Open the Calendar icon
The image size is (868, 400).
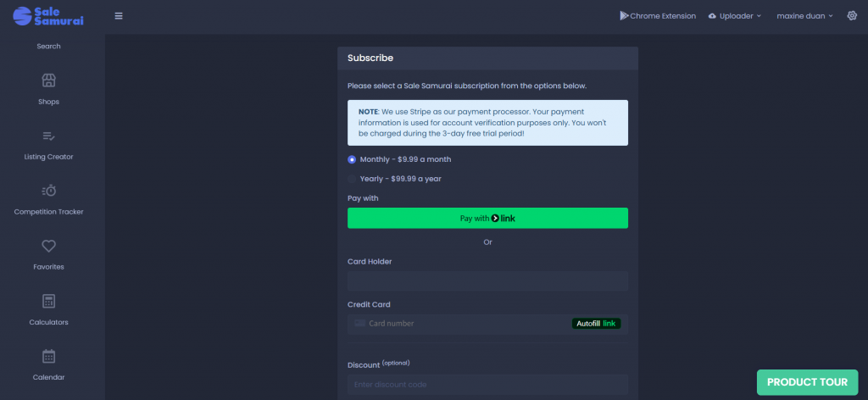point(48,356)
